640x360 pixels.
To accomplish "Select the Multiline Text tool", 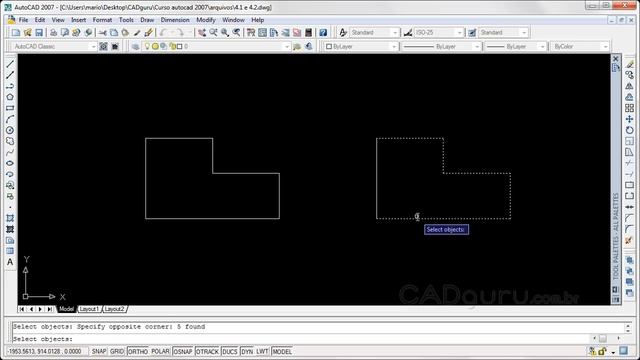I will 10,262.
